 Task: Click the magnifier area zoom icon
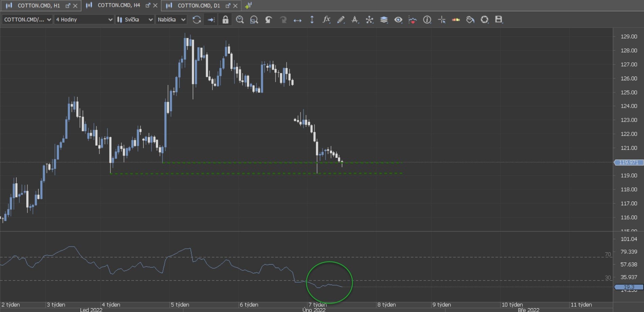pyautogui.click(x=254, y=20)
